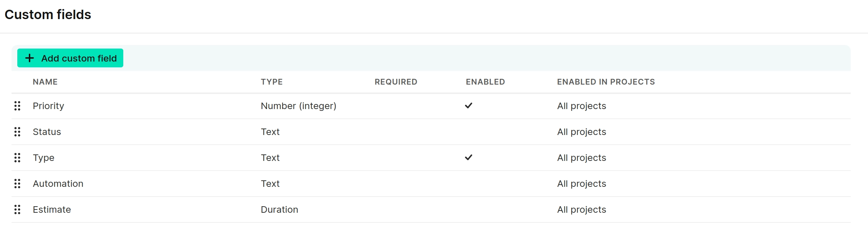Click All projects in the Estimate row
The width and height of the screenshot is (868, 248).
click(x=581, y=209)
